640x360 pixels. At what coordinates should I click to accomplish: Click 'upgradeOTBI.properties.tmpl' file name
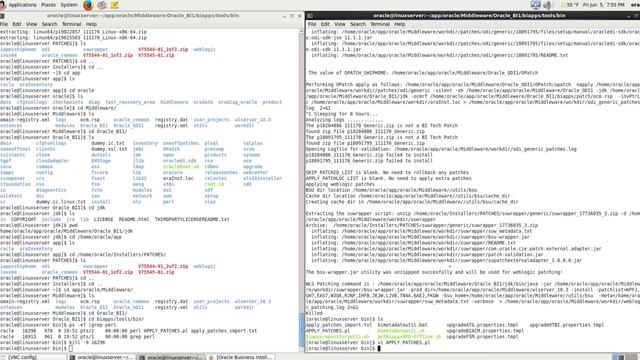567,325
